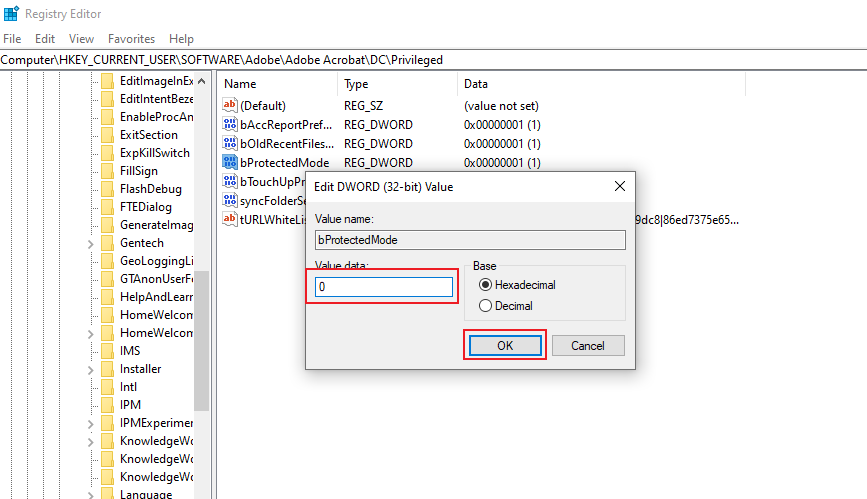Click the EditIntentBeze folder icon
This screenshot has width=867, height=499.
click(x=107, y=99)
